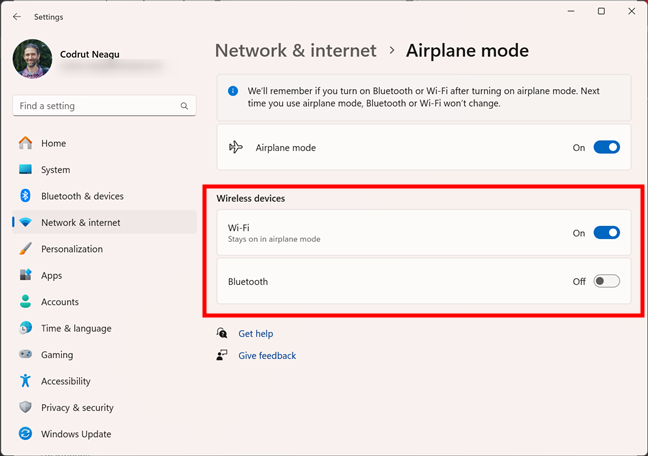Click the Get help link

pos(255,334)
